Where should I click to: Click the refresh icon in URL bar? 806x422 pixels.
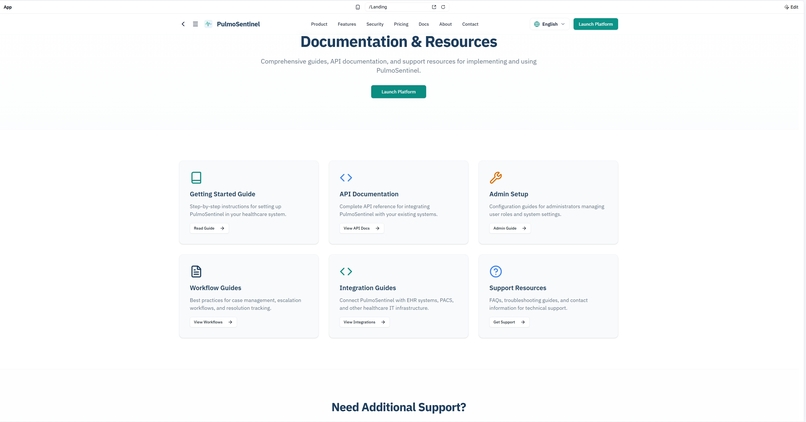coord(443,7)
